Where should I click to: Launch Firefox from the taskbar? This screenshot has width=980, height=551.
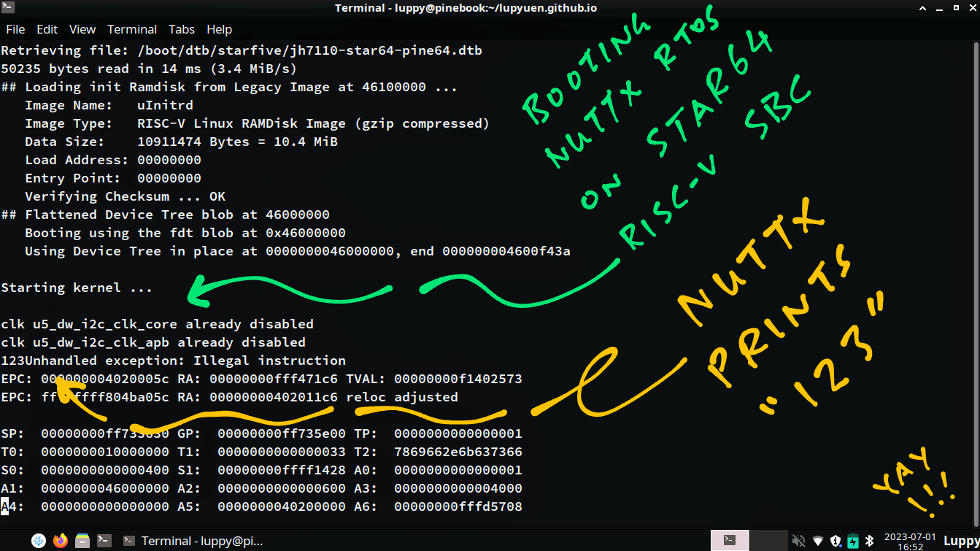[61, 541]
